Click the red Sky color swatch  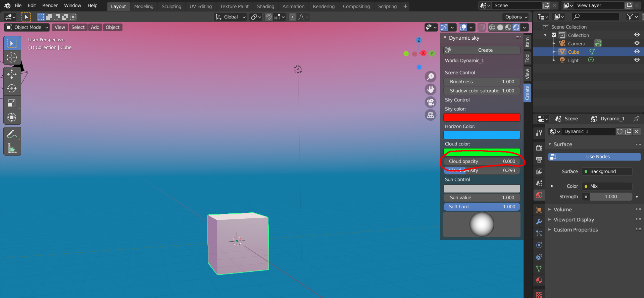click(x=482, y=118)
